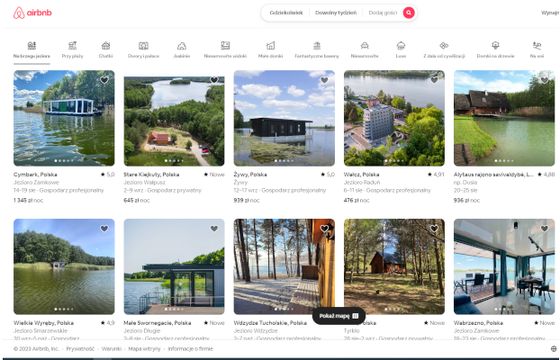Open the Na wsi category
This screenshot has width=560, height=360.
(537, 50)
